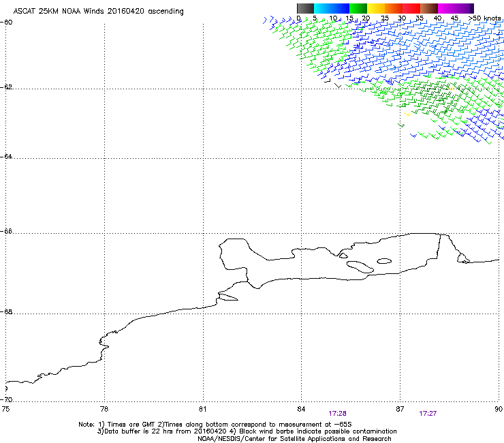The height and width of the screenshot is (443, 504).
Task: Click the title text 'ASCAT 25KM NOAA Winds 20160420 ascending'
Action: (98, 12)
